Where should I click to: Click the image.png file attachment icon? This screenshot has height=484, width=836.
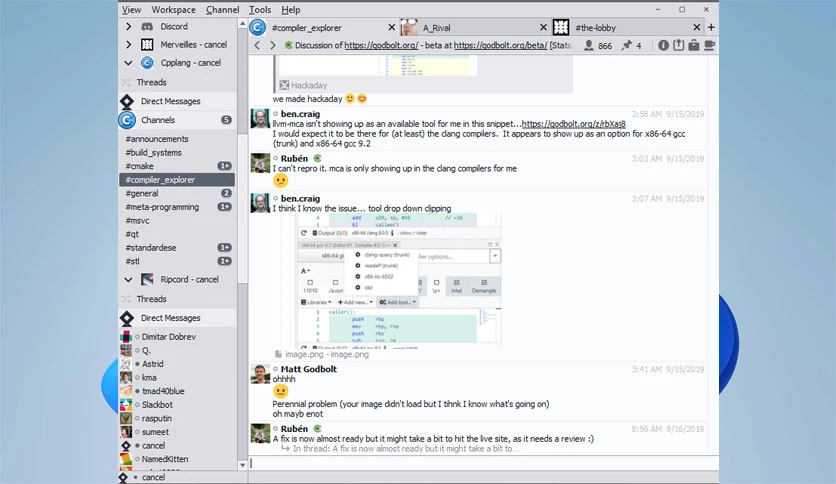[278, 354]
